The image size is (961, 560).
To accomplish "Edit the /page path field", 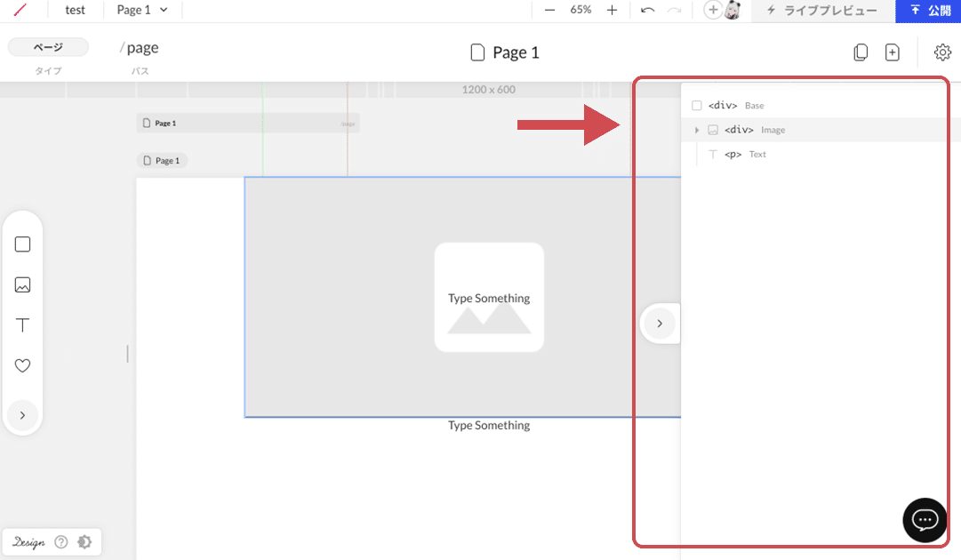I will (x=139, y=48).
